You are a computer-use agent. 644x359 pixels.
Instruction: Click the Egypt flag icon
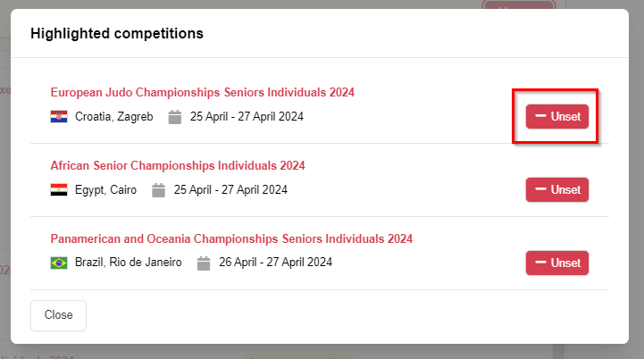pos(59,190)
